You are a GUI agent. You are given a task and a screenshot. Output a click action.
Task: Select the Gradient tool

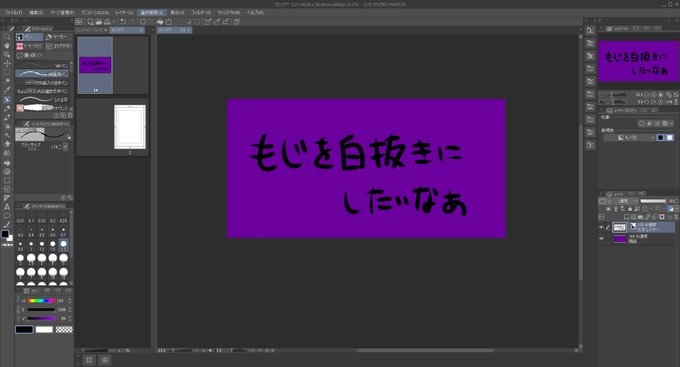7,171
